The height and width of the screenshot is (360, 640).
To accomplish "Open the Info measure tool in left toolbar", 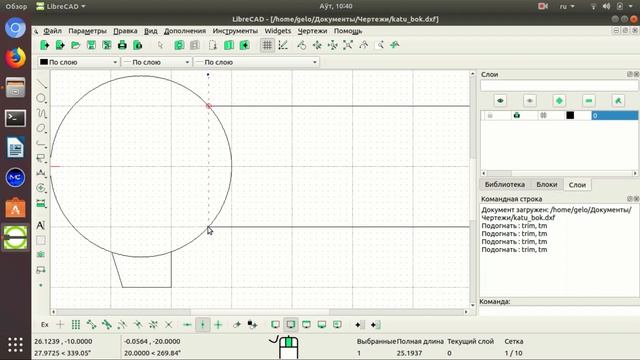I will (41, 203).
